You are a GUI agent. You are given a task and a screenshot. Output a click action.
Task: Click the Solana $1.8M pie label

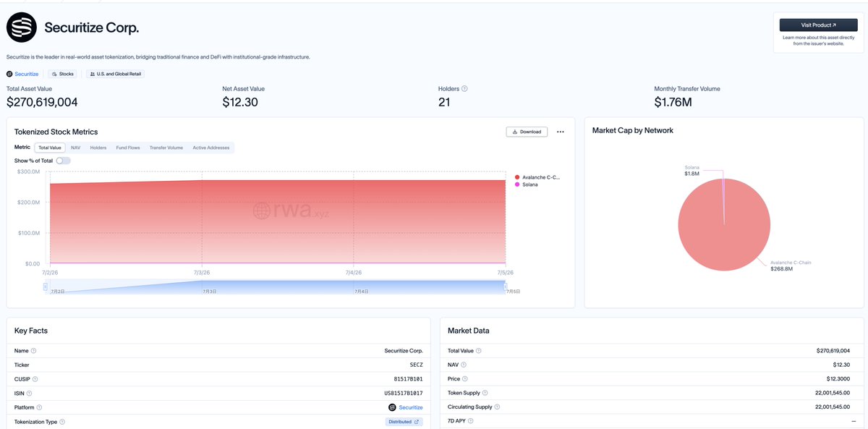(x=692, y=171)
